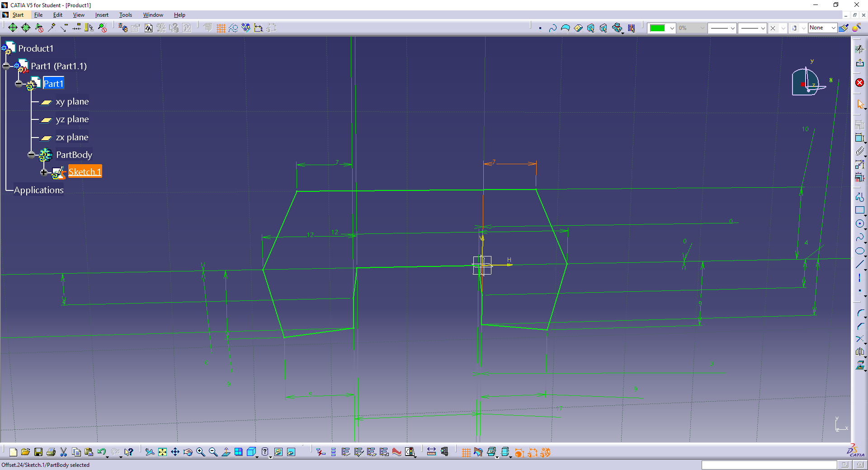868x470 pixels.
Task: Click the Normal View icon
Action: coord(226,452)
